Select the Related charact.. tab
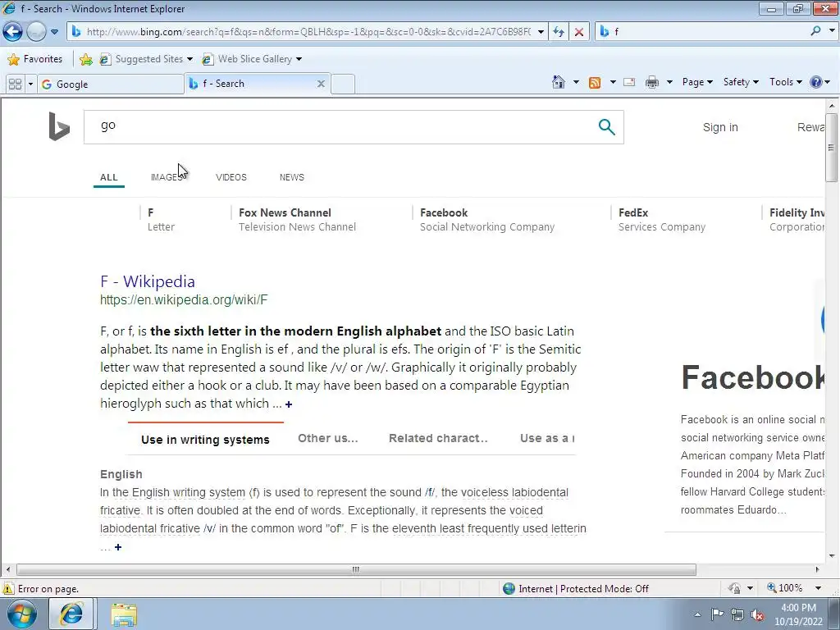Viewport: 840px width, 630px height. pos(438,438)
